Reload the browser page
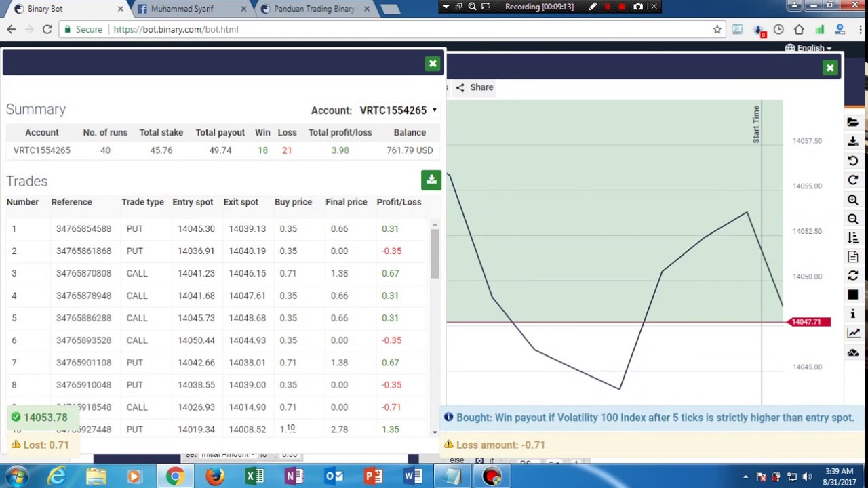The image size is (868, 488). click(x=47, y=29)
